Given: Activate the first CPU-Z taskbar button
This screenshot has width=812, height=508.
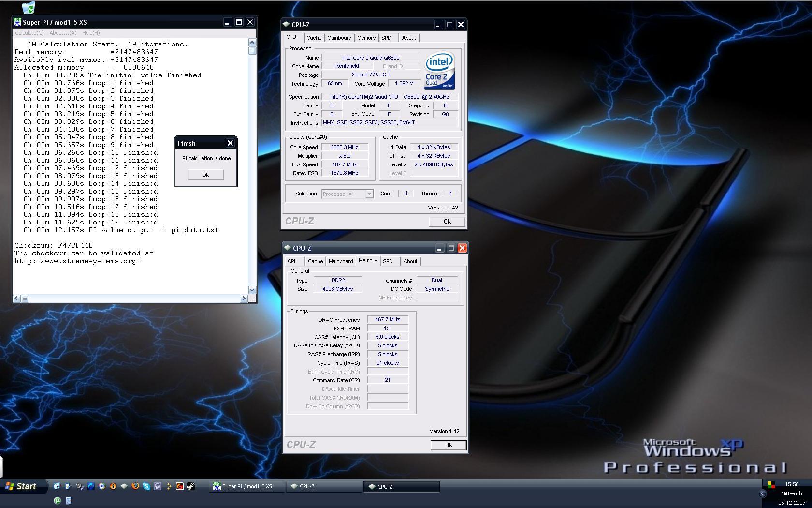Looking at the screenshot, I should 324,486.
